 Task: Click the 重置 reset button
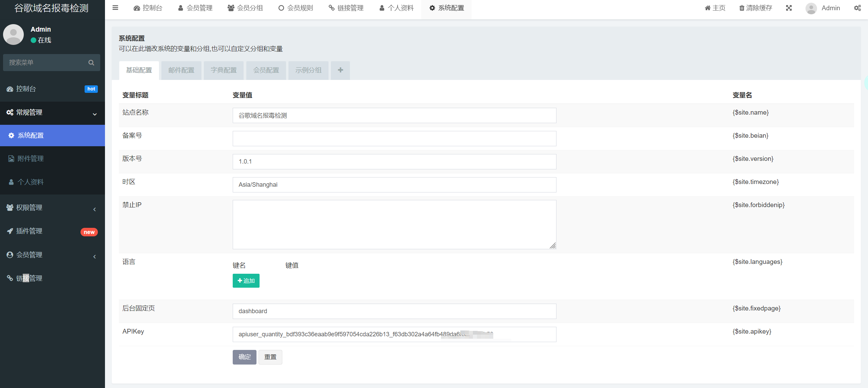pos(270,357)
